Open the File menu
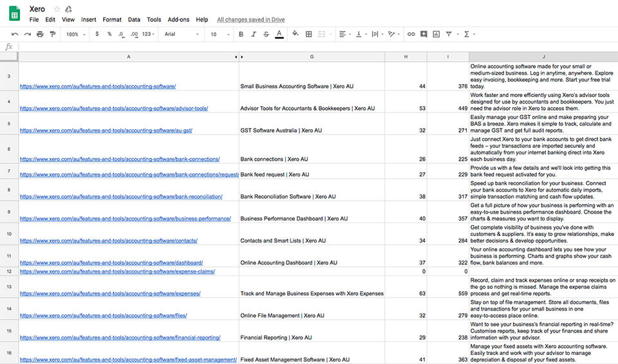The height and width of the screenshot is (364, 618). 34,19
